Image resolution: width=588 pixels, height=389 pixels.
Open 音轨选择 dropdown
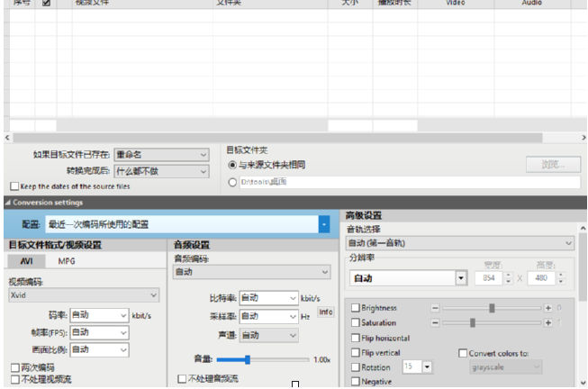click(460, 243)
